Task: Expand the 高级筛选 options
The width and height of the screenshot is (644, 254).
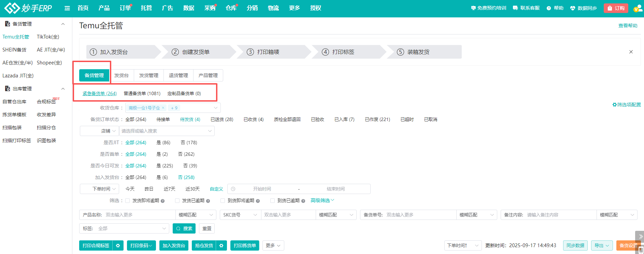Action: [322, 200]
